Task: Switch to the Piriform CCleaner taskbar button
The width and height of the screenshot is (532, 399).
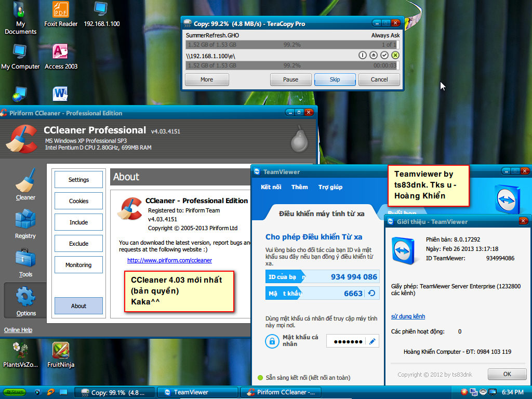Action: point(281,393)
